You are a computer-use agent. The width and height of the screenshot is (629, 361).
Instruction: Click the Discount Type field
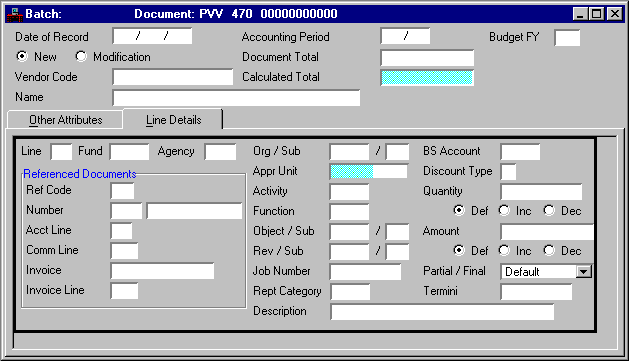[508, 172]
